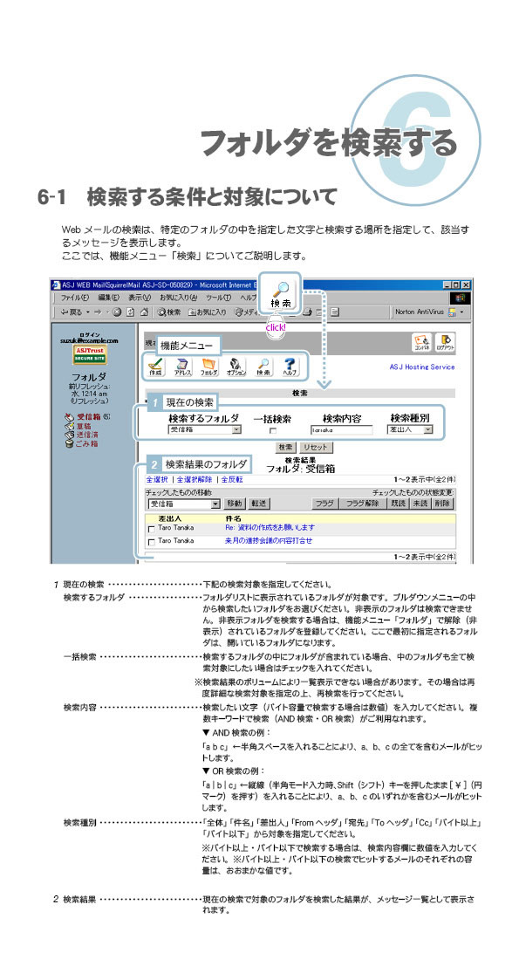The width and height of the screenshot is (519, 980).
Task: Click the 全反転 link
Action: pos(231,479)
